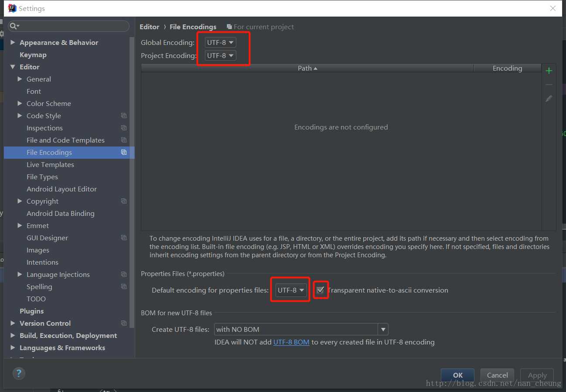Focus the settings search field
Viewport: 566px width, 392px height.
point(69,26)
